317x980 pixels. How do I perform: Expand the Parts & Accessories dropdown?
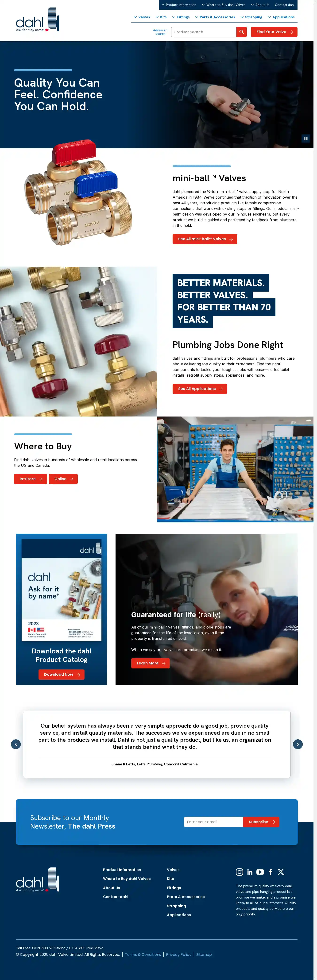(215, 17)
